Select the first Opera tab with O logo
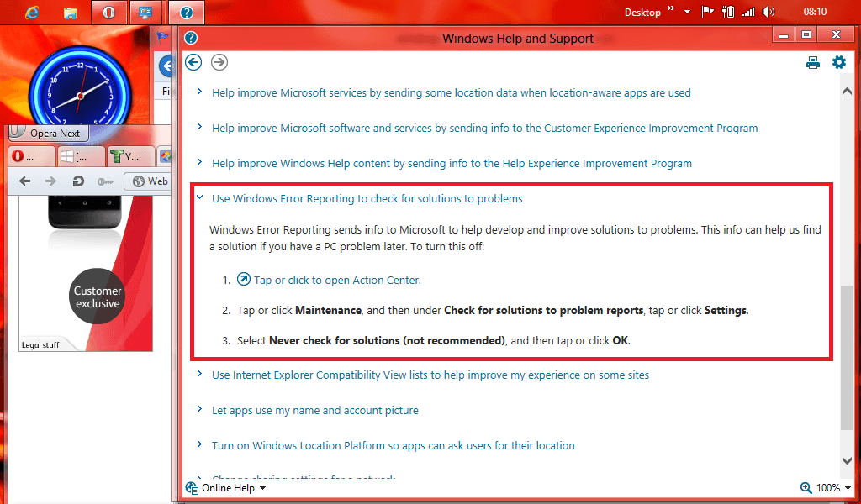This screenshot has height=504, width=861. point(32,156)
